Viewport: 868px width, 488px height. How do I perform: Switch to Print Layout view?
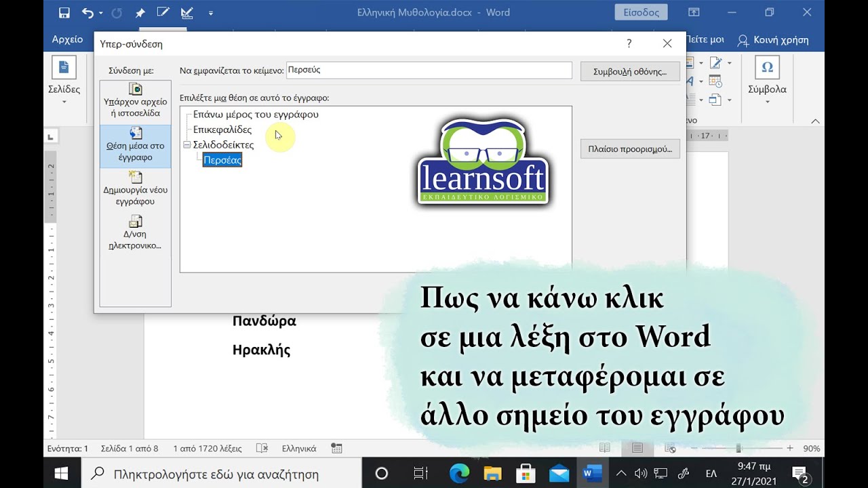tap(637, 449)
